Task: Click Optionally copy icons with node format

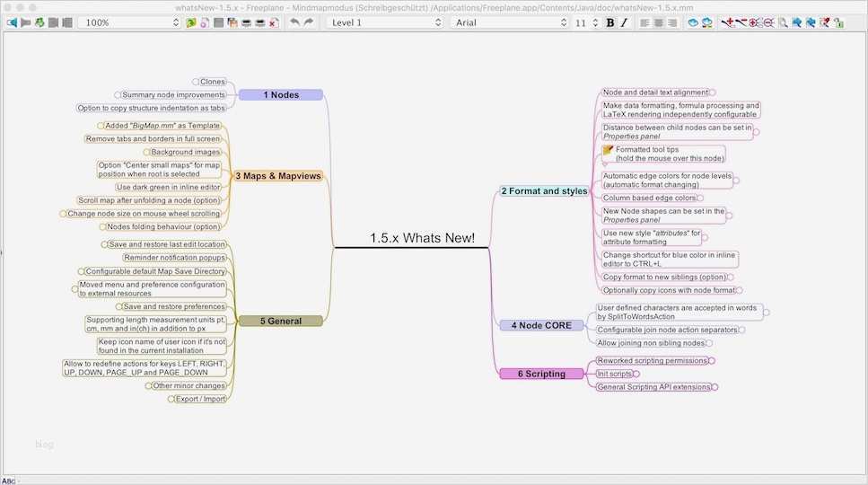Action: click(669, 291)
